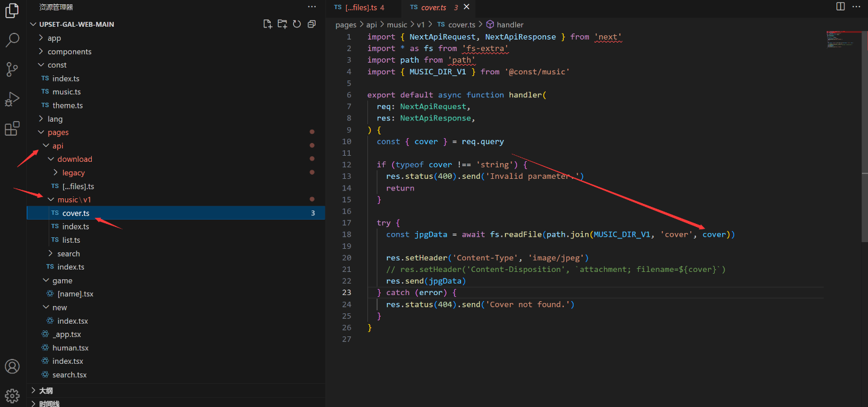Click the Accounts icon
The height and width of the screenshot is (407, 868).
pos(12,366)
